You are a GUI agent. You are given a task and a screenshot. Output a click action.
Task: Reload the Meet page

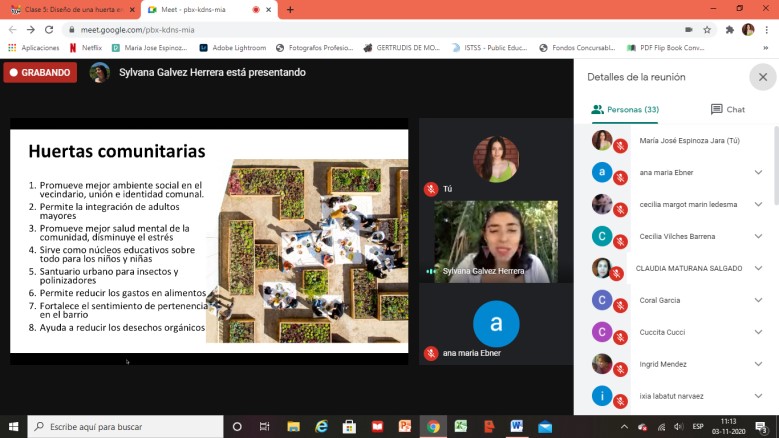(x=49, y=30)
